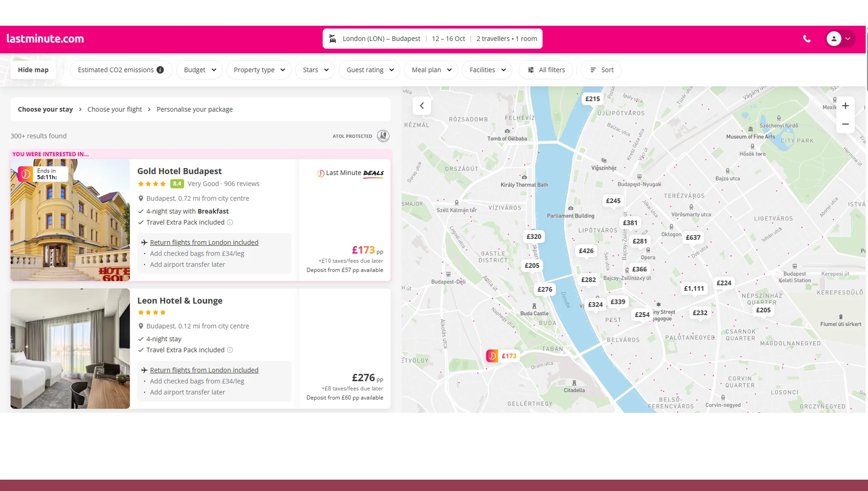868x491 pixels.
Task: Open the Meal plan dropdown
Action: coord(431,70)
